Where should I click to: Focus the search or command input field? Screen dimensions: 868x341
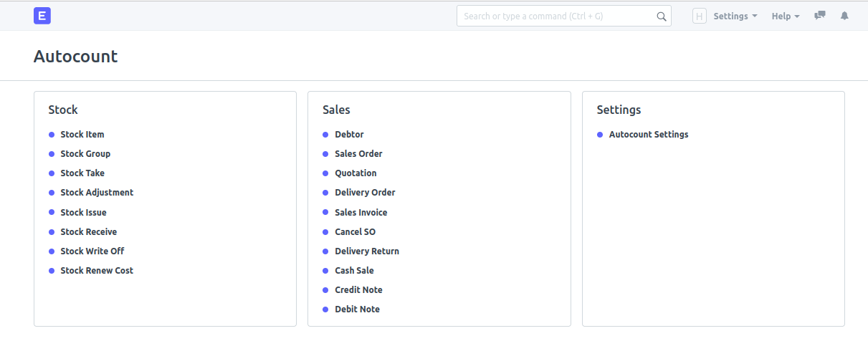(x=564, y=16)
